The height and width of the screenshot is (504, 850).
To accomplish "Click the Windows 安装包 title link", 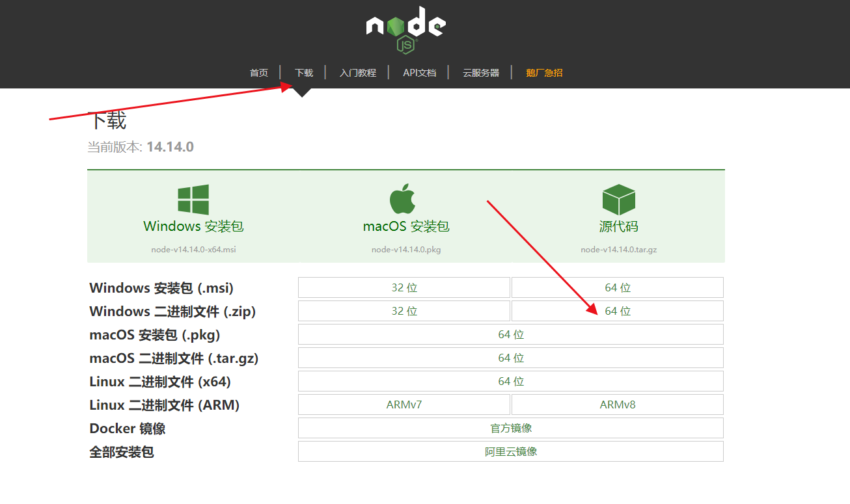I will [193, 226].
